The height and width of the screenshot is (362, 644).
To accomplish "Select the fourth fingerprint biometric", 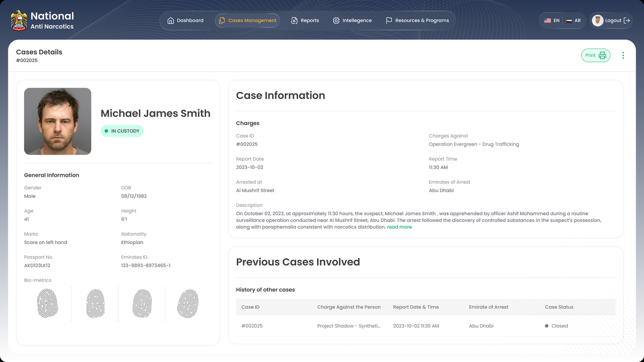I will (188, 304).
